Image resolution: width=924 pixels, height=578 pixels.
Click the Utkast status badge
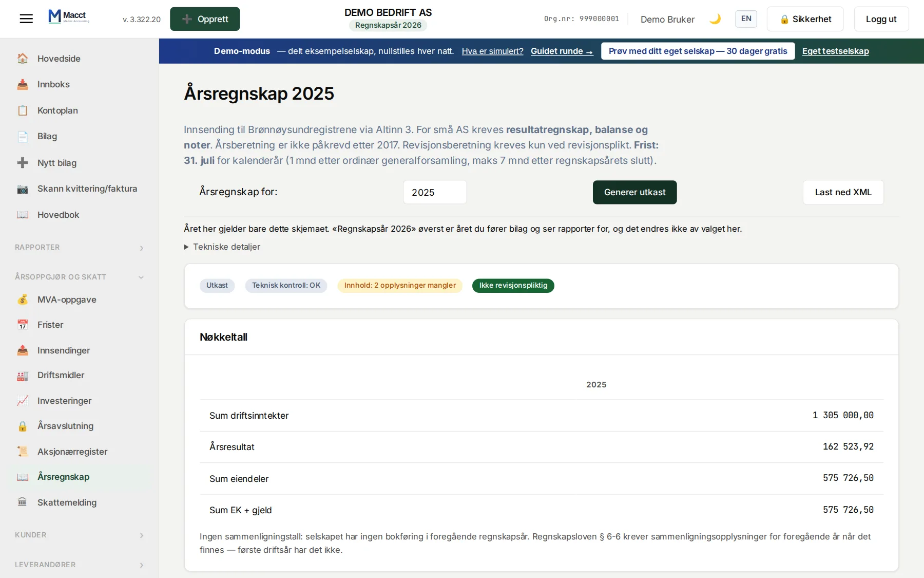point(217,286)
